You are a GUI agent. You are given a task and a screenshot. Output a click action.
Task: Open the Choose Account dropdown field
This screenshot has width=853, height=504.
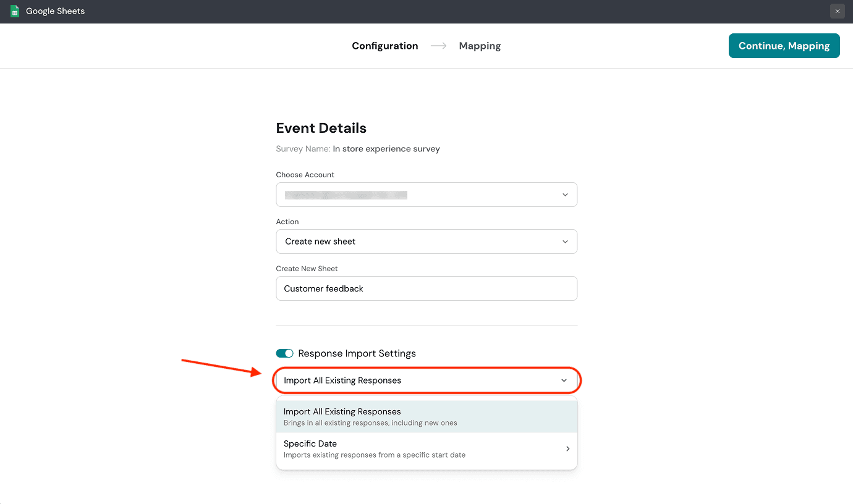pyautogui.click(x=420, y=195)
